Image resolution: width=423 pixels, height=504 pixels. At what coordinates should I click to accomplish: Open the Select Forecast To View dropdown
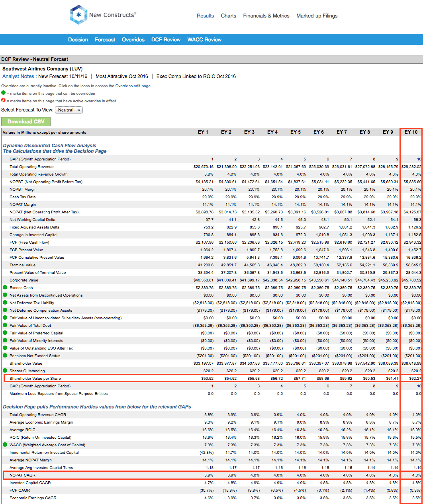click(69, 110)
